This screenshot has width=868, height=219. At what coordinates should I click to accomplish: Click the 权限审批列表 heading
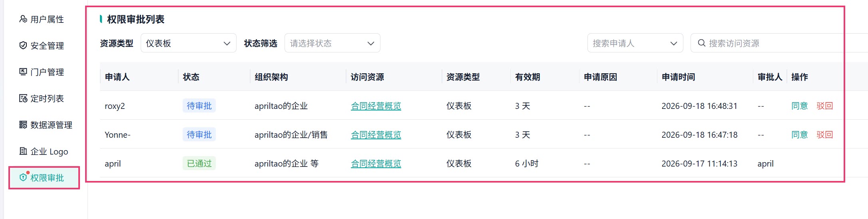tap(135, 19)
